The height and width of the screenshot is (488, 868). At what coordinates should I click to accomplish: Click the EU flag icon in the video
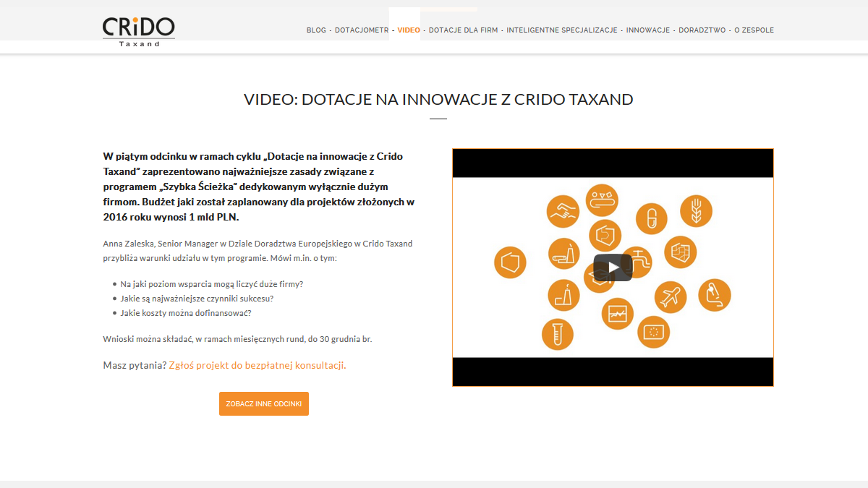pos(653,332)
